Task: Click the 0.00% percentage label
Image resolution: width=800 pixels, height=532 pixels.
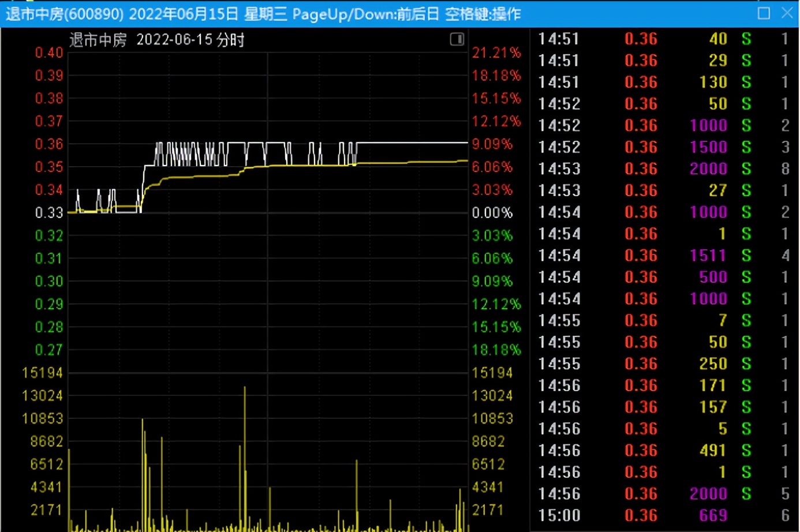Action: click(492, 213)
